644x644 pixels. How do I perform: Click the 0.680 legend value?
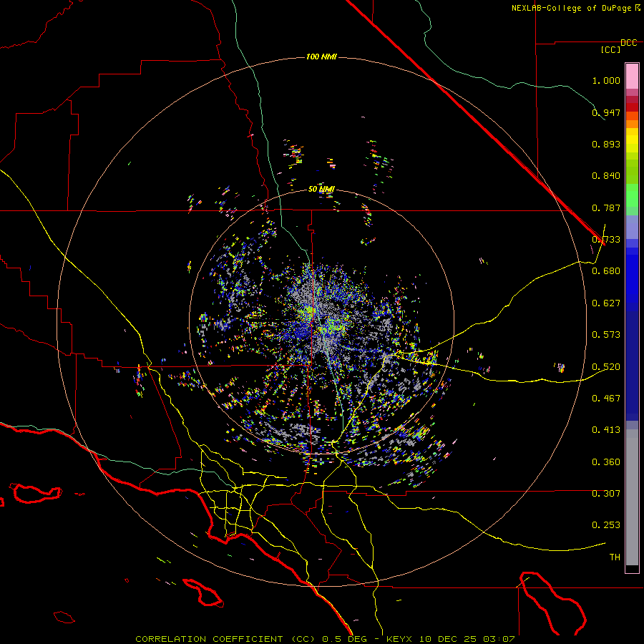[606, 271]
